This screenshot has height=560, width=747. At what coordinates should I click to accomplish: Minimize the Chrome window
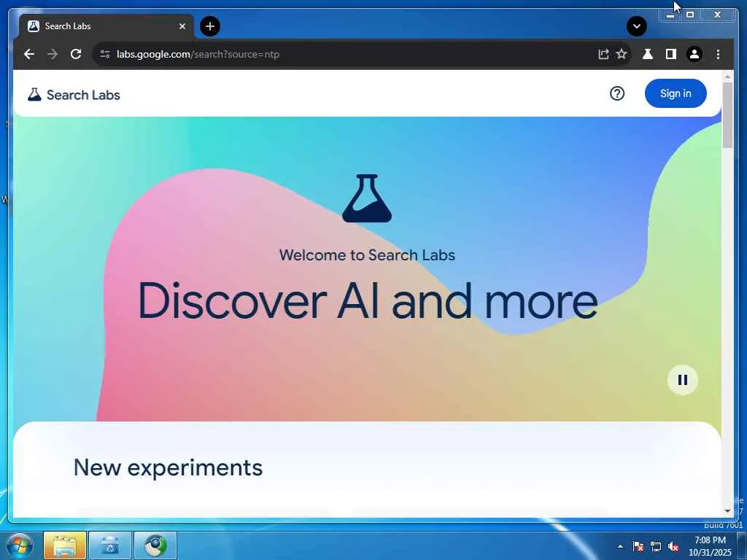click(670, 15)
